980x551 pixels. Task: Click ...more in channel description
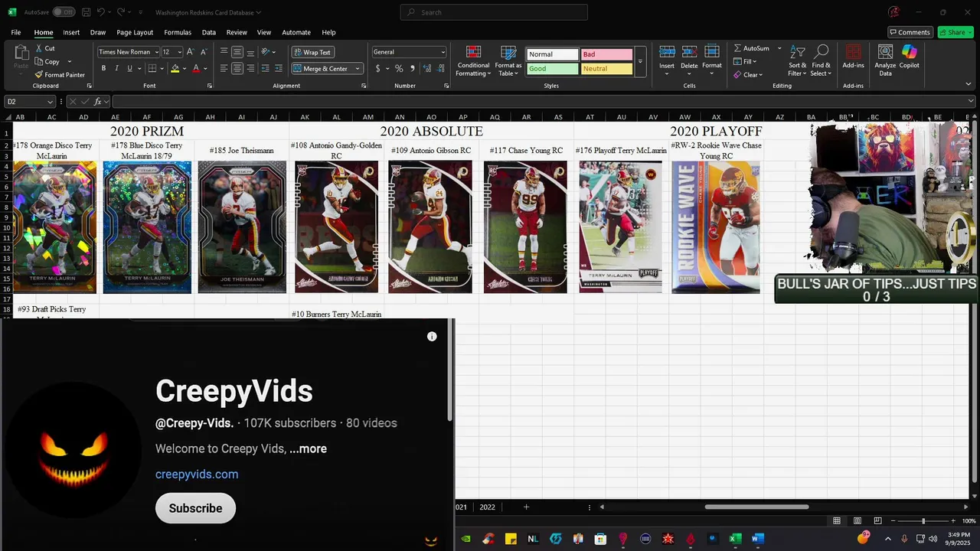[x=308, y=448]
